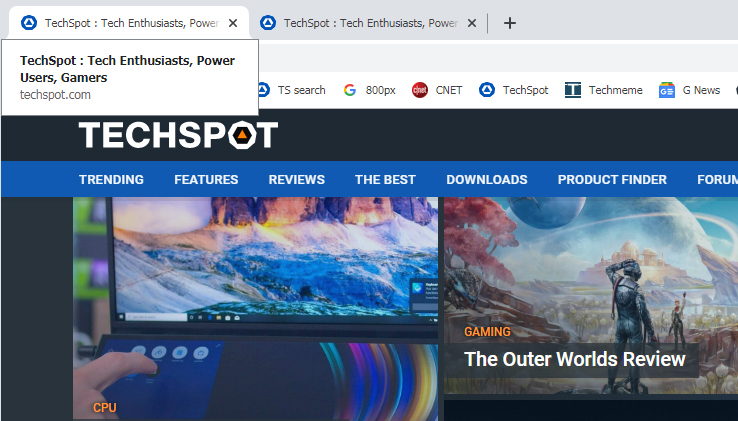Open The Best section
Screen dimensions: 738x421
point(385,179)
